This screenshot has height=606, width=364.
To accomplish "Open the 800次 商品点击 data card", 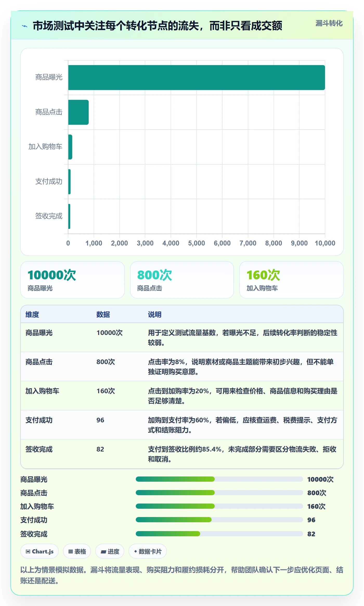I will click(x=182, y=280).
